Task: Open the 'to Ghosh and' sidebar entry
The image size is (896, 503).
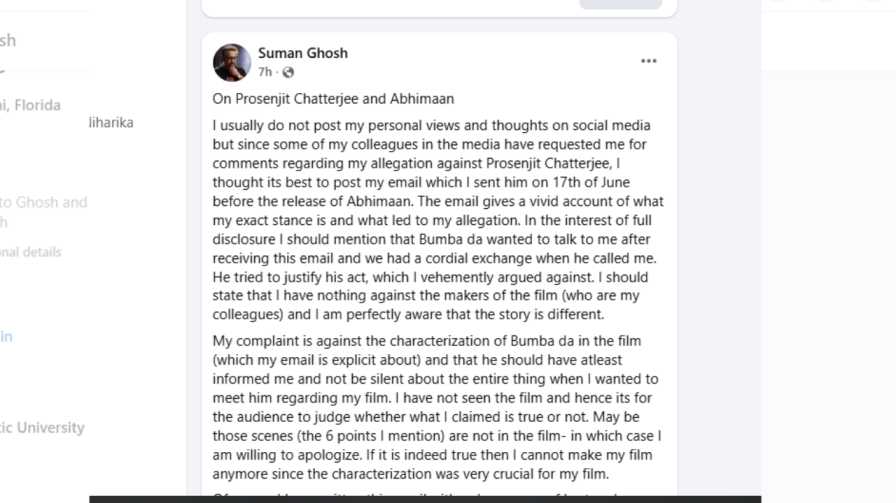Action: pos(43,202)
